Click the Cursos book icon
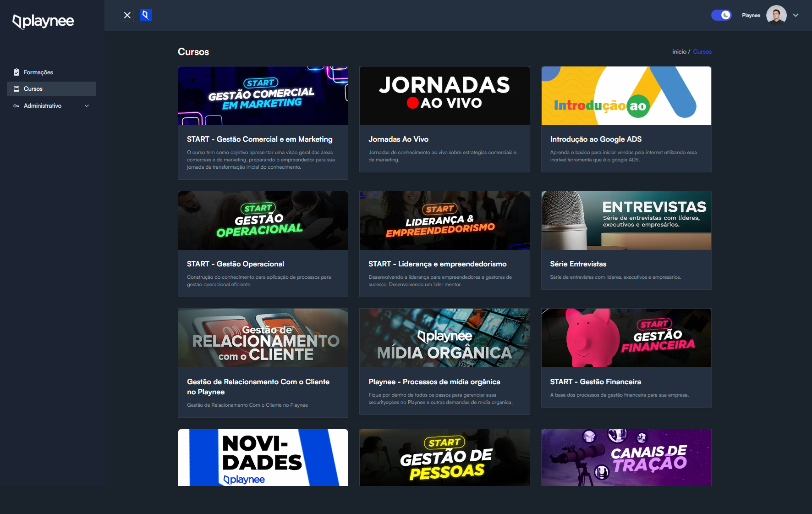812x514 pixels. click(x=16, y=89)
